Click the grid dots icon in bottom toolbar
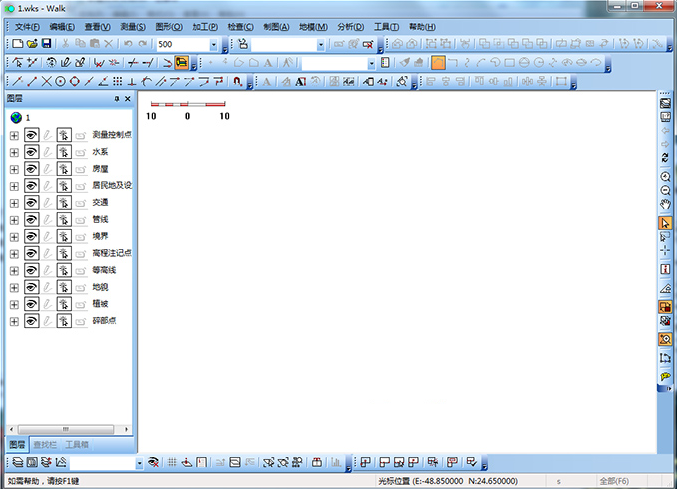The image size is (677, 489). [172, 462]
